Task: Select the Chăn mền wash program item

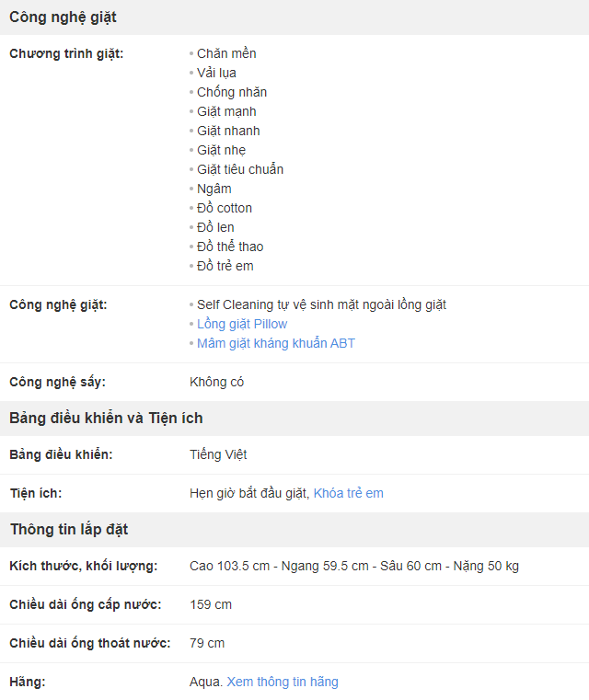Action: pos(226,53)
